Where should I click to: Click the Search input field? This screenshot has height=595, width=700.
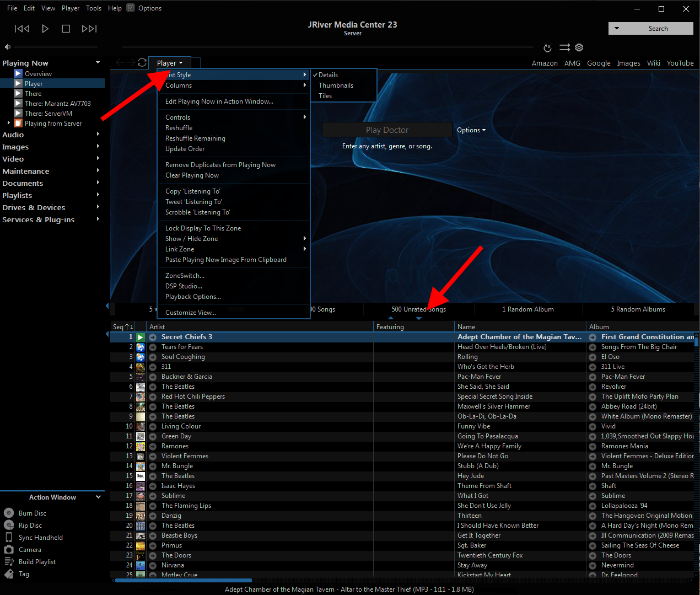tap(658, 29)
